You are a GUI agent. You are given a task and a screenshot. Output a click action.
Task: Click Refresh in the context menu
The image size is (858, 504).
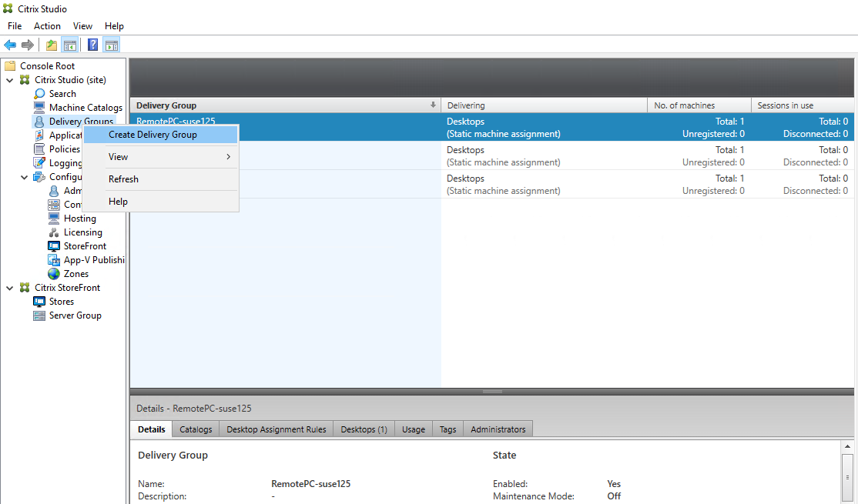[122, 179]
